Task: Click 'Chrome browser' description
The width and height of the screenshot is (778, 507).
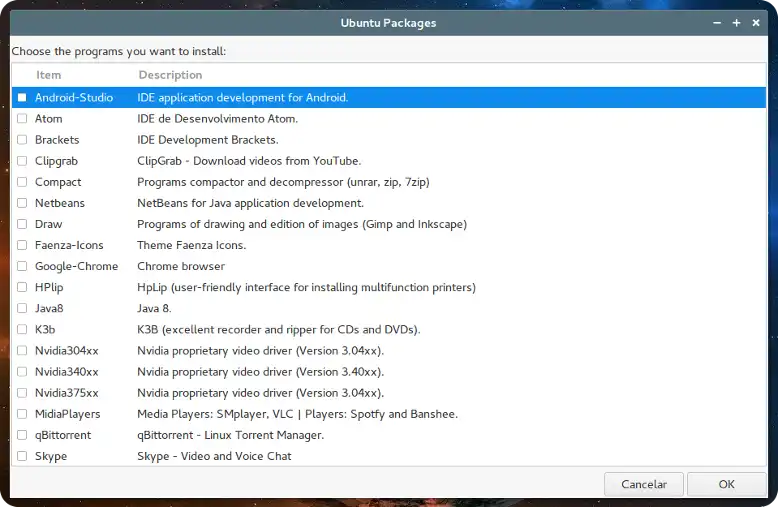Action: pyautogui.click(x=181, y=266)
